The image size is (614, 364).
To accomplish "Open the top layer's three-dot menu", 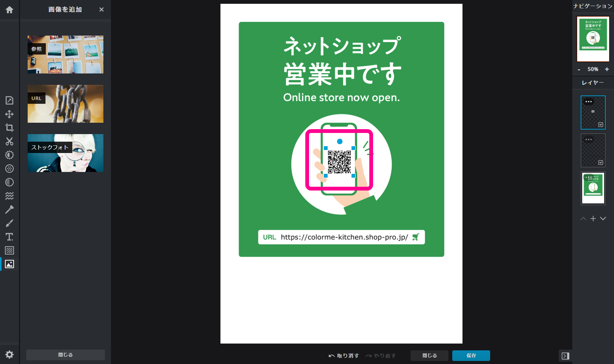I will tap(589, 102).
